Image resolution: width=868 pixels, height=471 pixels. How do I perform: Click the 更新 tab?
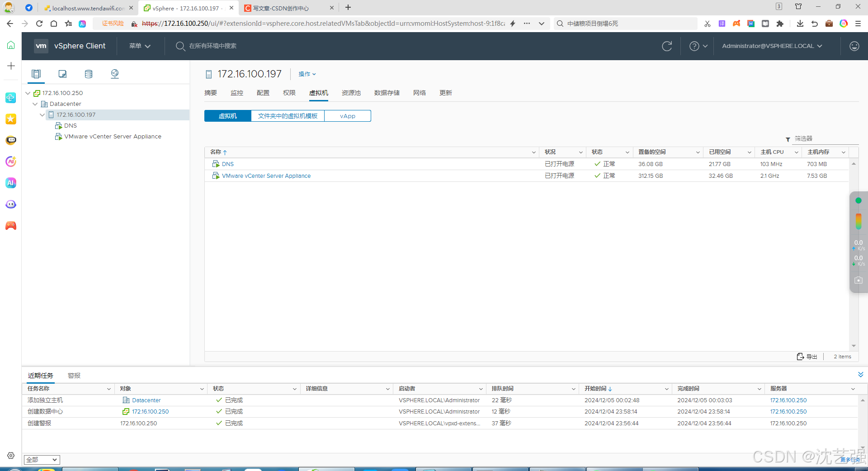(x=446, y=93)
